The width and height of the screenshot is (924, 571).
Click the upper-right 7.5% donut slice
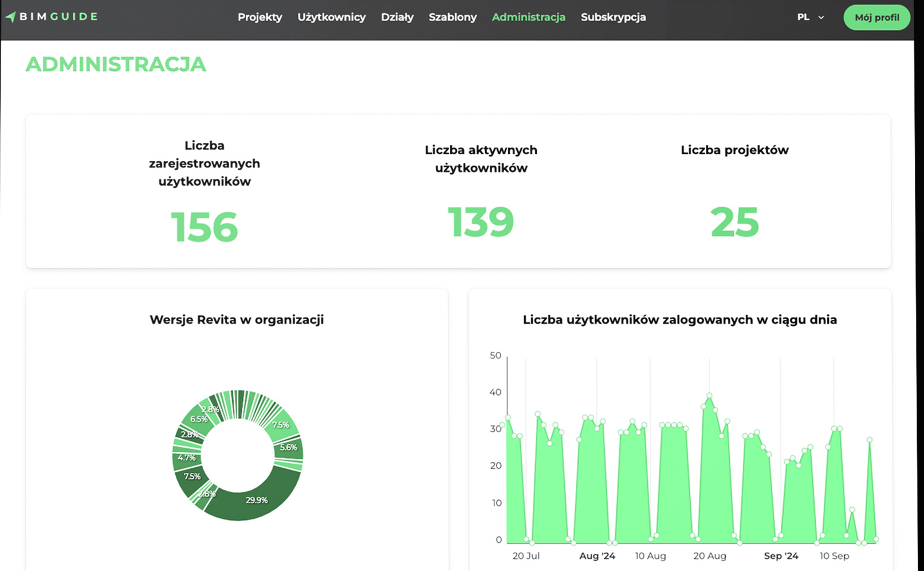tap(281, 425)
